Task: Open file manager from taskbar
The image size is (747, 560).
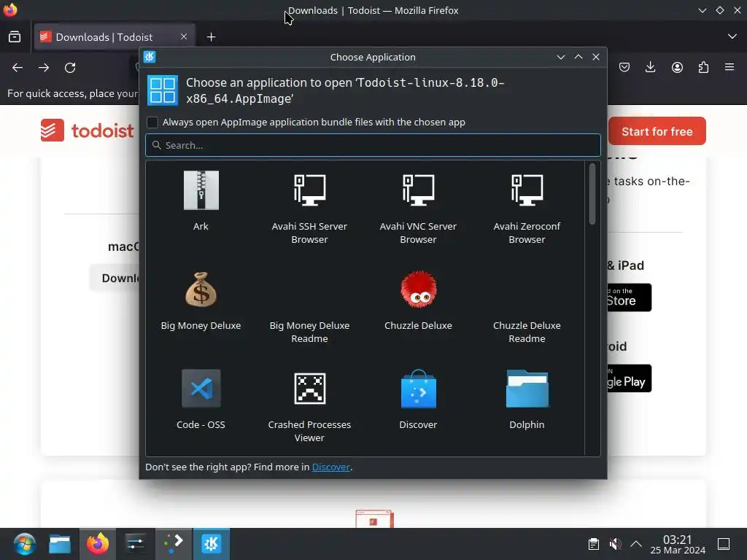Action: click(x=60, y=544)
